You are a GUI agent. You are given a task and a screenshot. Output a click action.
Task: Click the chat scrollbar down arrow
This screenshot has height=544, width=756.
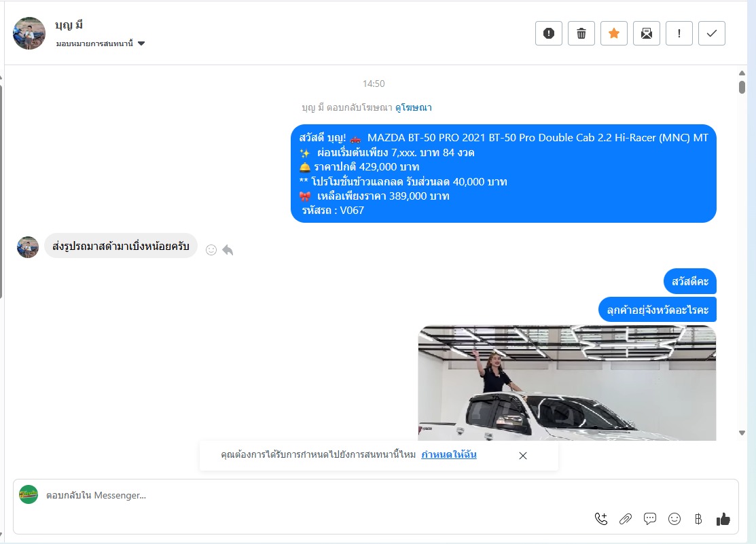click(742, 433)
